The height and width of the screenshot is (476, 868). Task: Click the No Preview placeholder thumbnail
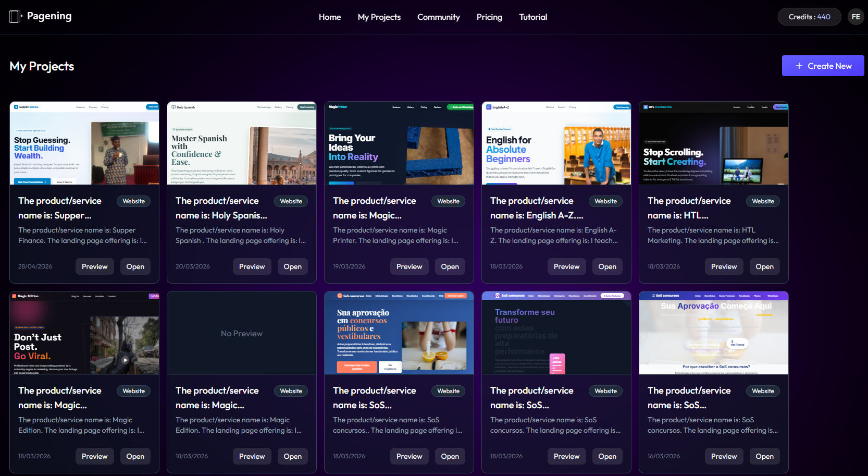[242, 333]
